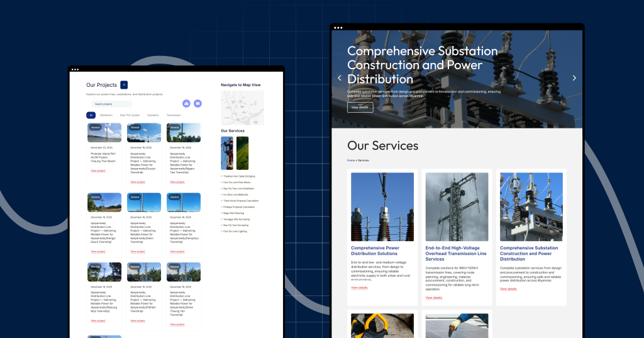Click the envelope round icon near search

(x=197, y=104)
